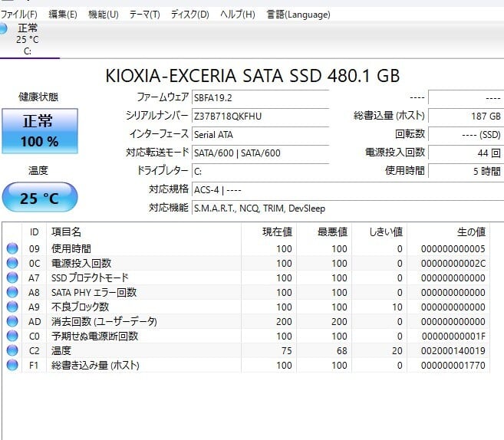This screenshot has width=504, height=440.
Task: Open the ディスク(D) menu
Action: tap(189, 15)
